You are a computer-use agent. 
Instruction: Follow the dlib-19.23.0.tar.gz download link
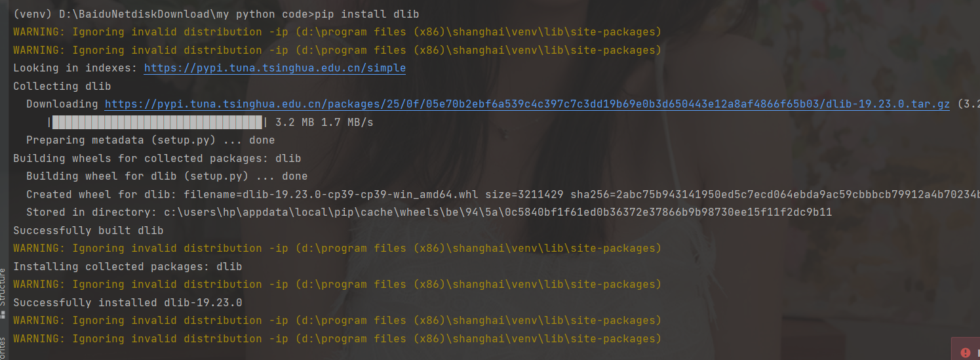(527, 104)
